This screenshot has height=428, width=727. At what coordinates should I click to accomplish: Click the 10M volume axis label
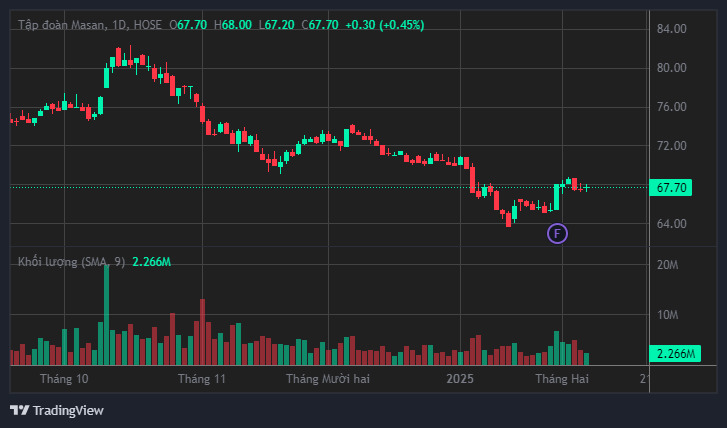click(x=668, y=315)
